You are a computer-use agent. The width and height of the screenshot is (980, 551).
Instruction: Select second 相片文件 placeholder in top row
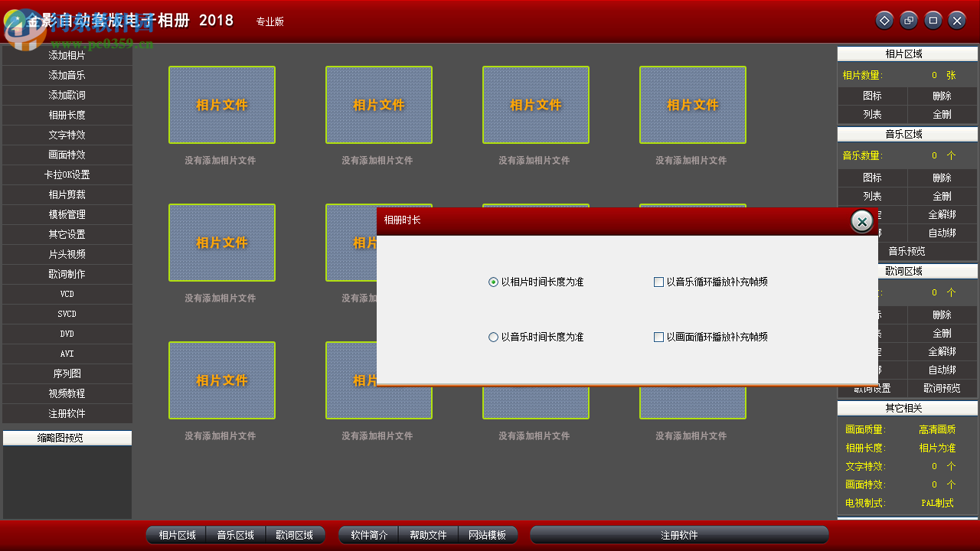click(379, 105)
